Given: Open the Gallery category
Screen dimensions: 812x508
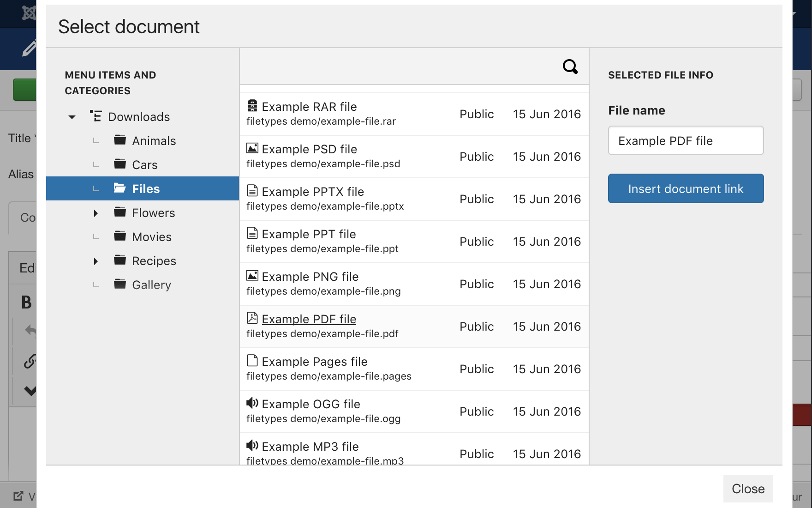Looking at the screenshot, I should (x=151, y=285).
